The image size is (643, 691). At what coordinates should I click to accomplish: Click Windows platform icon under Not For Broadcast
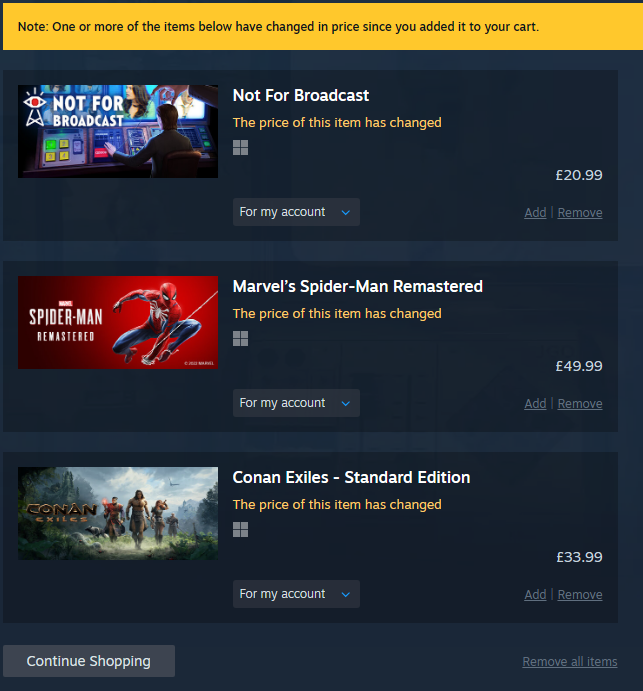tap(240, 148)
